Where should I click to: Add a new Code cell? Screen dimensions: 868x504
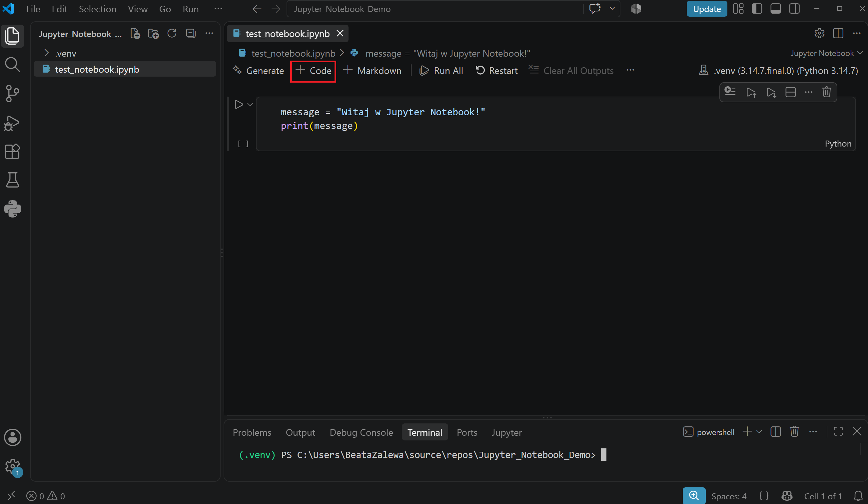pos(313,71)
